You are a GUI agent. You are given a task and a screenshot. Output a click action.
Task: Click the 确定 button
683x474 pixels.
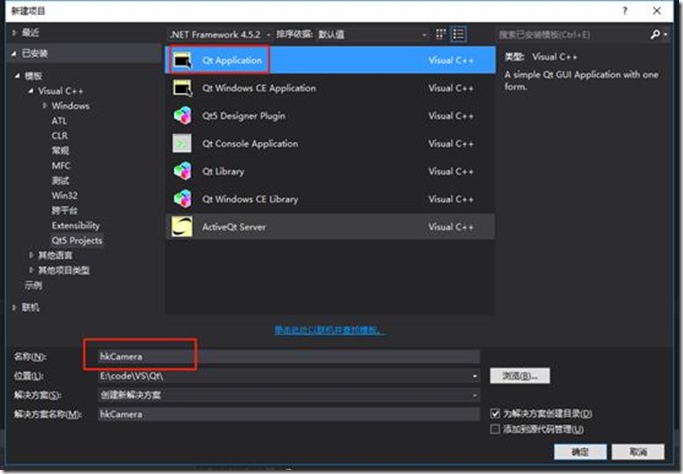(x=580, y=452)
